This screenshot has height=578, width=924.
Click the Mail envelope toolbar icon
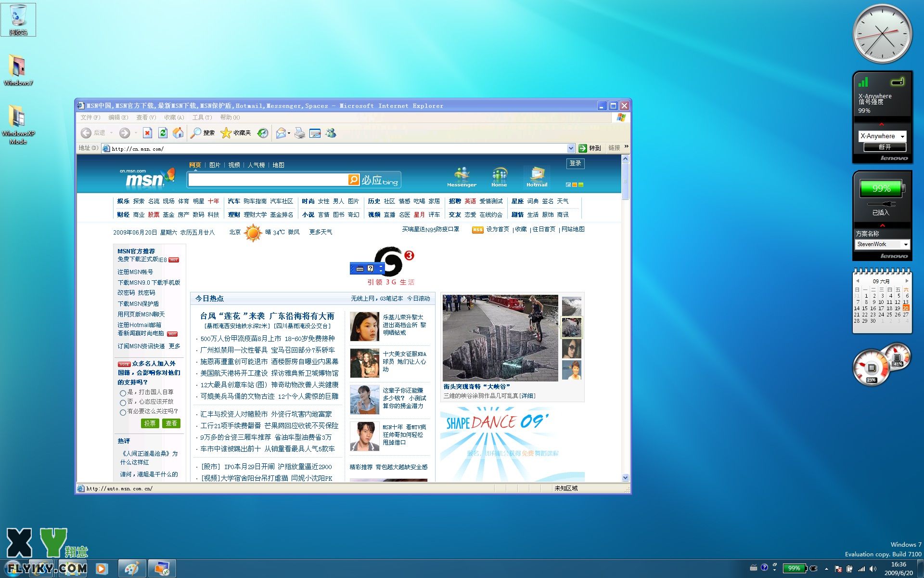[x=281, y=133]
